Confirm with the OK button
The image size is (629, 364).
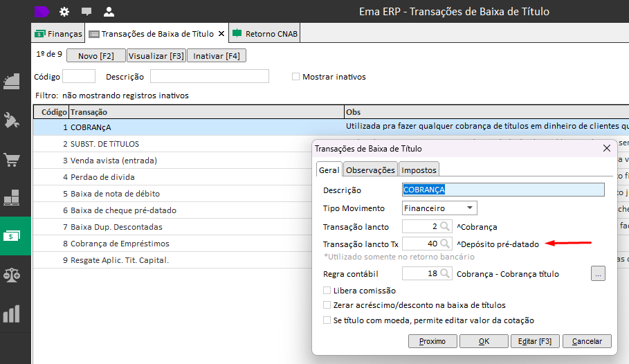pyautogui.click(x=484, y=341)
